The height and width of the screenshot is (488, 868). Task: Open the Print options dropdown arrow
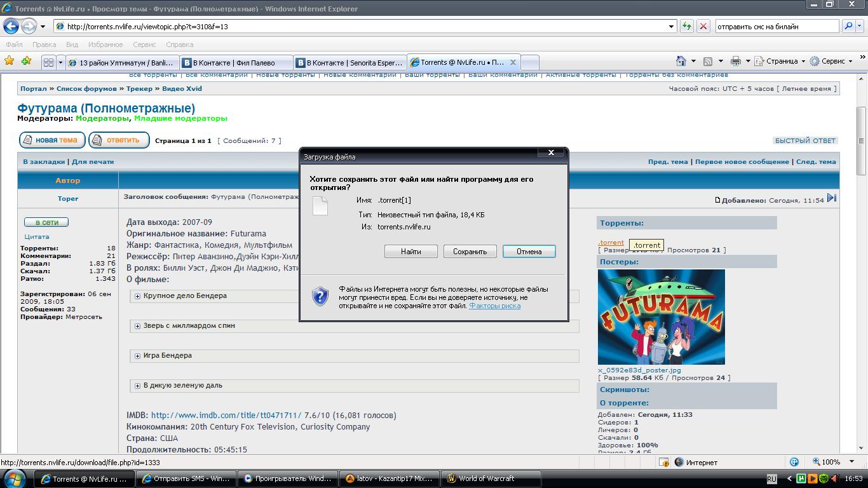tap(748, 61)
